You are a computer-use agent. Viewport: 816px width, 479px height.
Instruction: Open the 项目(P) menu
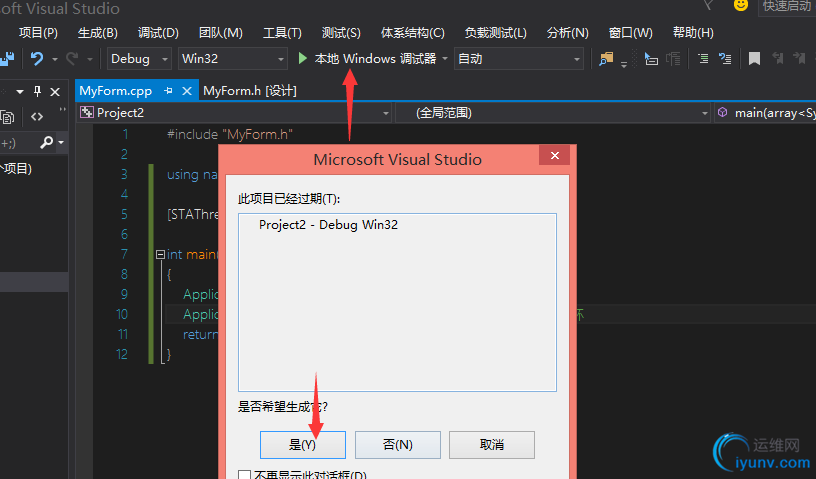tap(38, 33)
